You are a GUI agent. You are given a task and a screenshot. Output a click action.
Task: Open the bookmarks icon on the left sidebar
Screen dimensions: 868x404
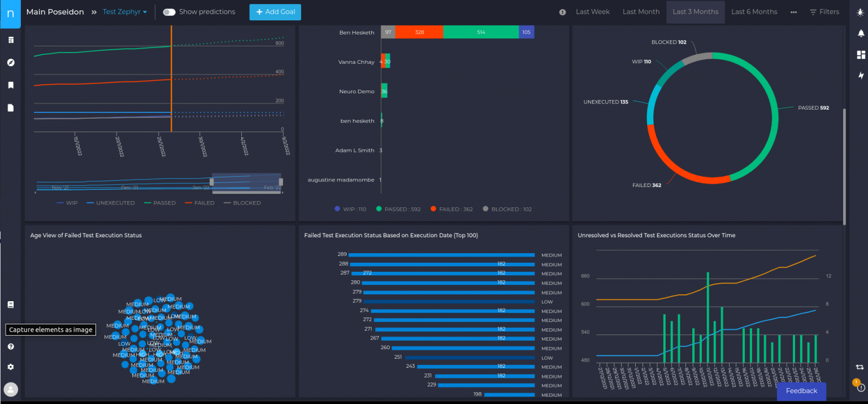pos(10,85)
